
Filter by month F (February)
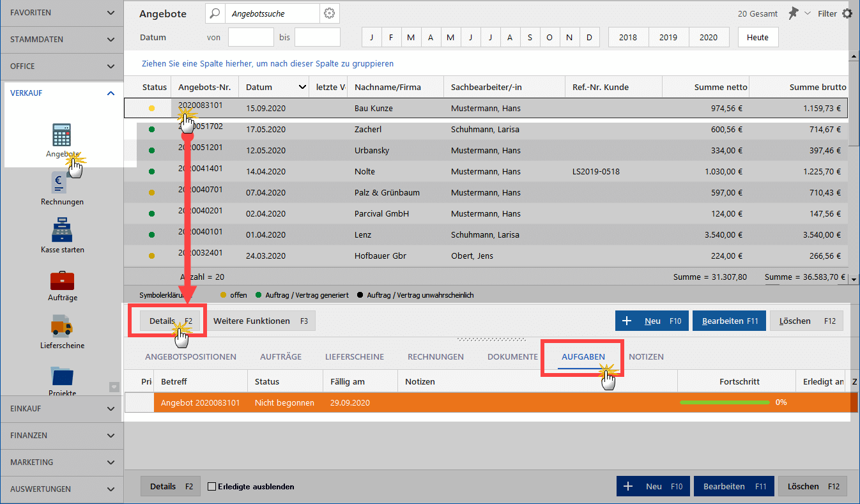point(391,37)
